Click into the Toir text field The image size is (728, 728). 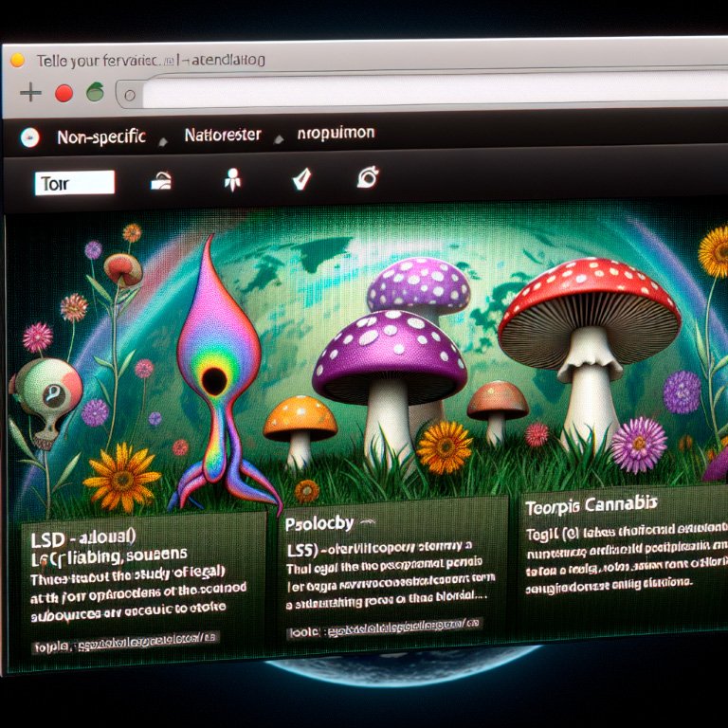tap(74, 183)
